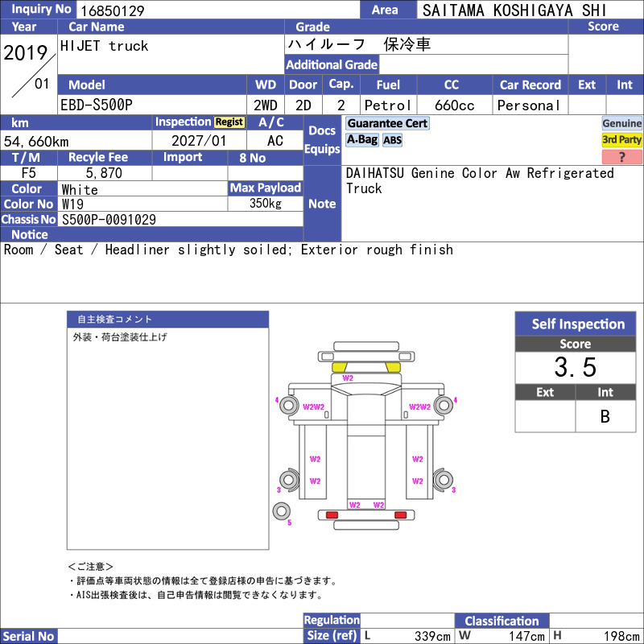Click the W2 mark on front panel
Screen dimensions: 644x644
point(348,378)
